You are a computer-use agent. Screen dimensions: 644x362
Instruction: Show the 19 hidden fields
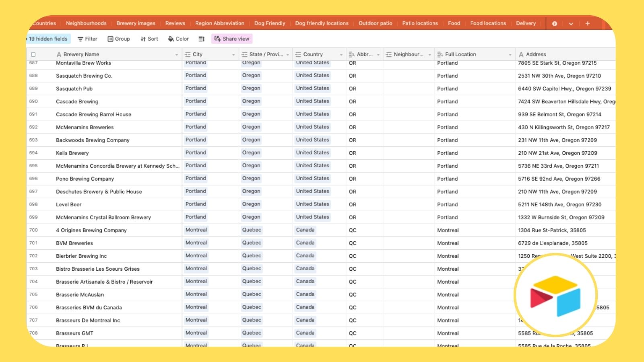click(x=47, y=39)
